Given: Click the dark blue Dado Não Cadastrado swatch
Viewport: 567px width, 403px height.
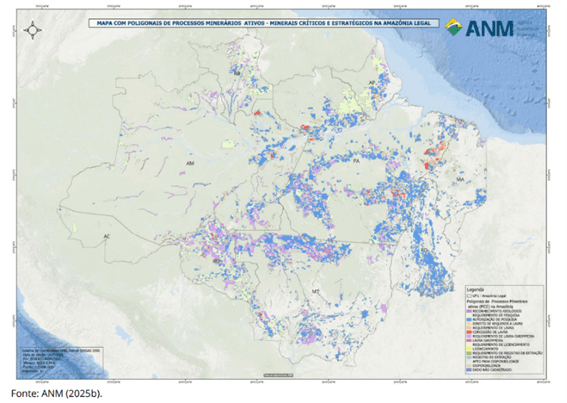Looking at the screenshot, I should [x=469, y=370].
